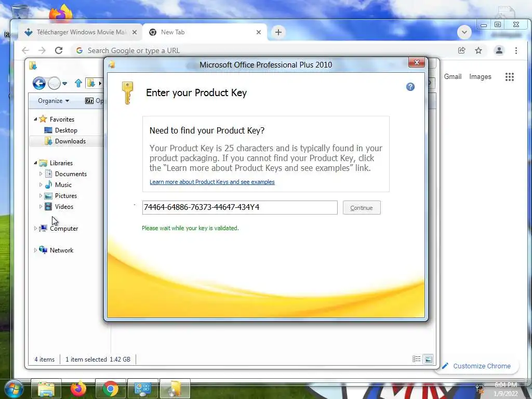Viewport: 532px width, 399px height.
Task: Click the Explorer up-folder arrow icon
Action: point(78,83)
